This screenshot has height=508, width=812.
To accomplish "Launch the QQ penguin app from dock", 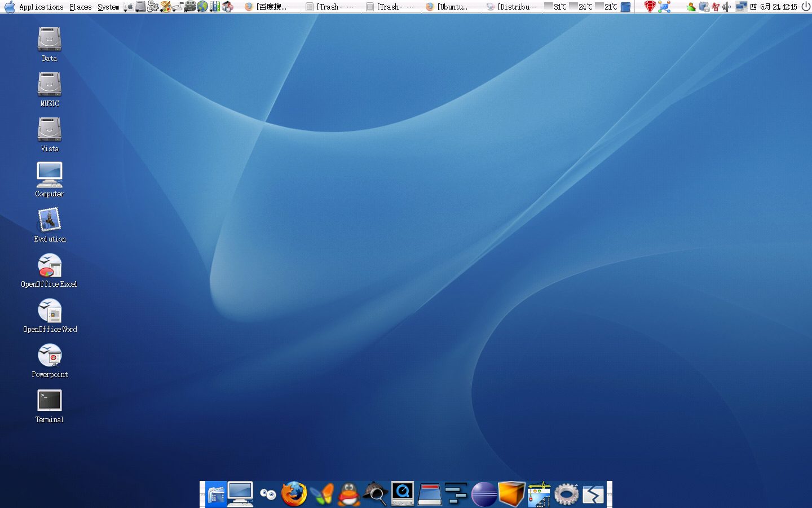I will point(349,494).
